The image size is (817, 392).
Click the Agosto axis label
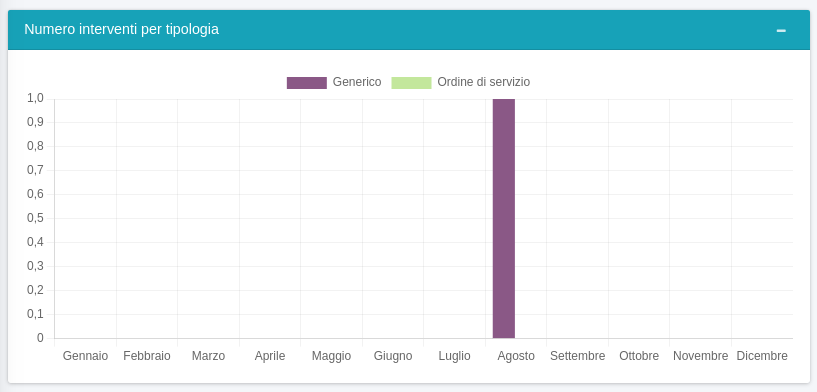coord(516,356)
